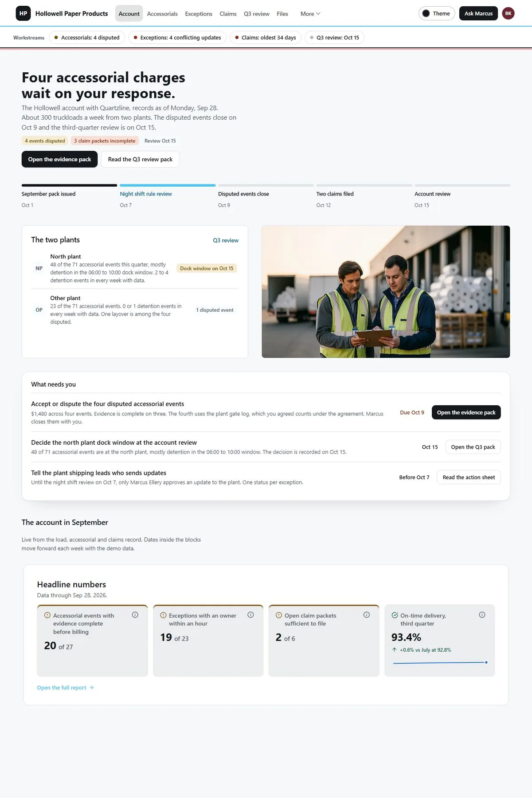The image size is (532, 798).
Task: Click the 1 disputed event label
Action: coord(215,310)
